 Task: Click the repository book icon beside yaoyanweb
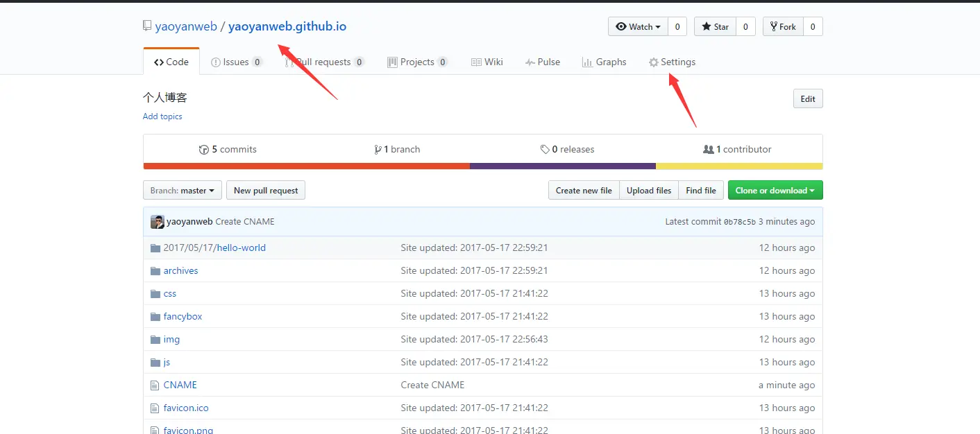pyautogui.click(x=147, y=26)
